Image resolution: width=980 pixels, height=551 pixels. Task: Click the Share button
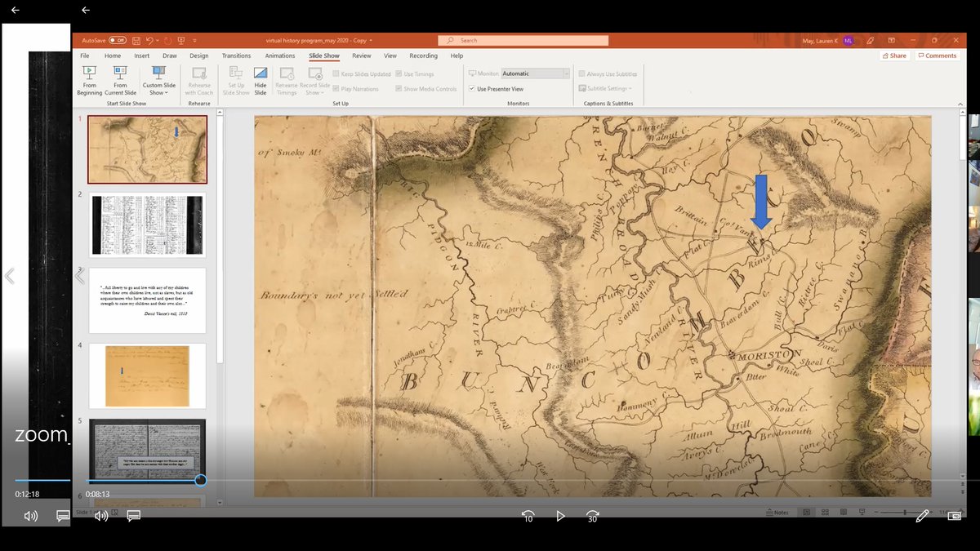click(894, 56)
